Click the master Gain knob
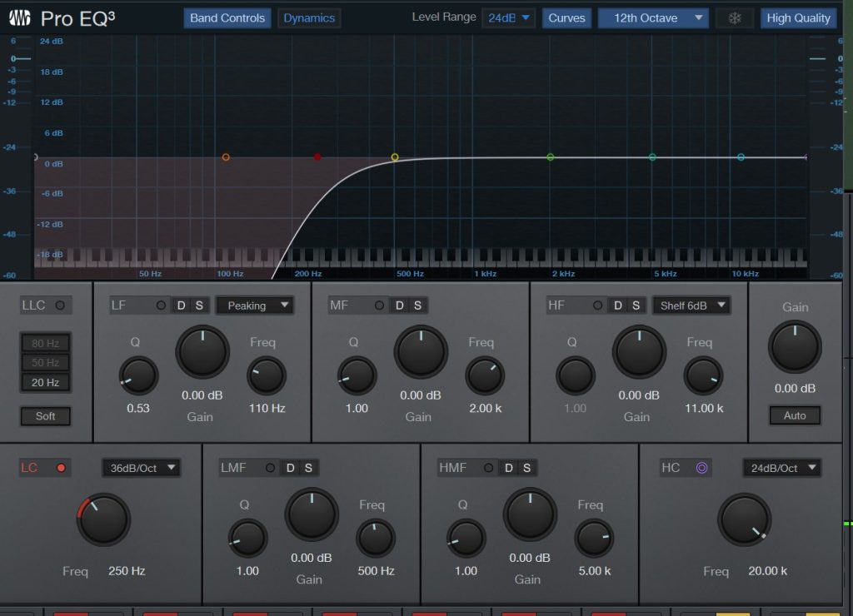The image size is (853, 616). 795,348
